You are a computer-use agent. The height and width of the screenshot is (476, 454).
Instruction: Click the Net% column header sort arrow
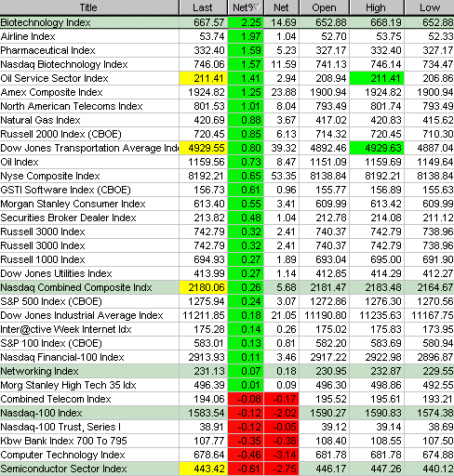257,7
